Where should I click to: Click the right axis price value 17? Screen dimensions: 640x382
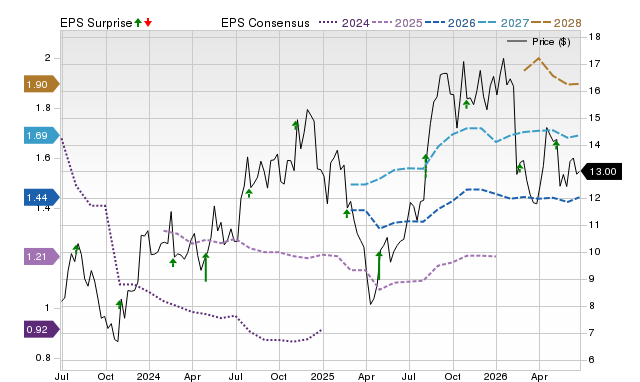(x=595, y=64)
